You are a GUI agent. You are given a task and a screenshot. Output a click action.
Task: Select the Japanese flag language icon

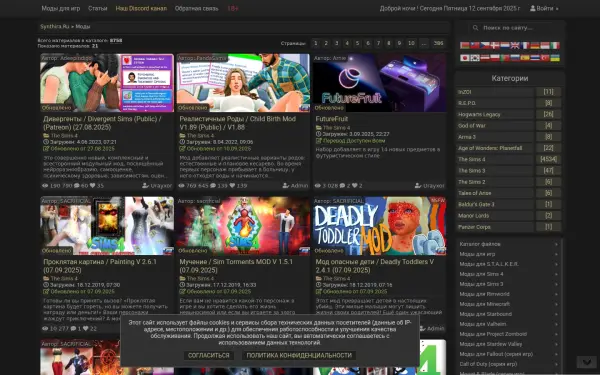click(x=465, y=58)
